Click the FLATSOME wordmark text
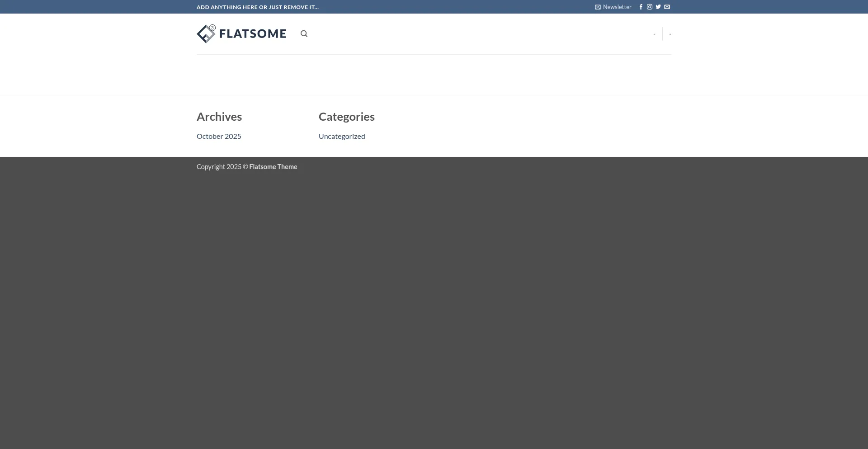 click(x=253, y=34)
